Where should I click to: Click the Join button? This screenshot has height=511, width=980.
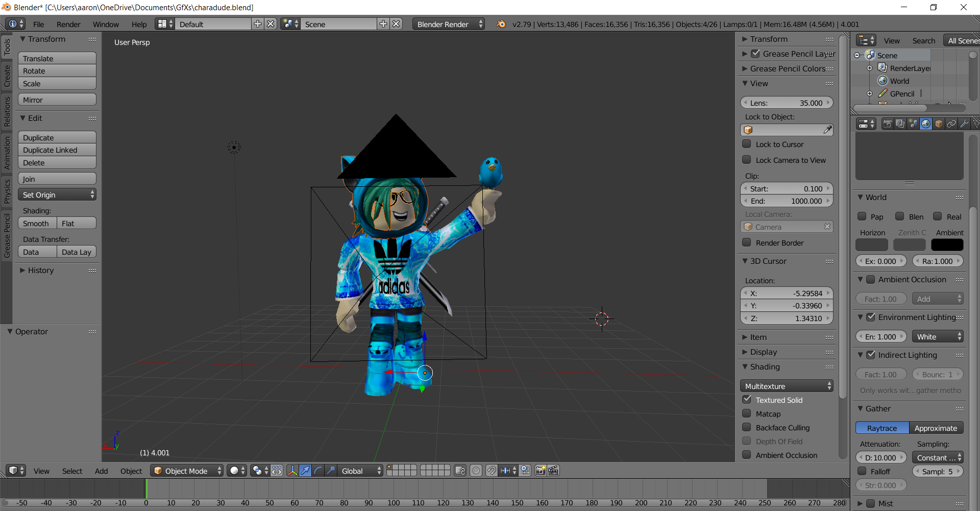tap(57, 179)
